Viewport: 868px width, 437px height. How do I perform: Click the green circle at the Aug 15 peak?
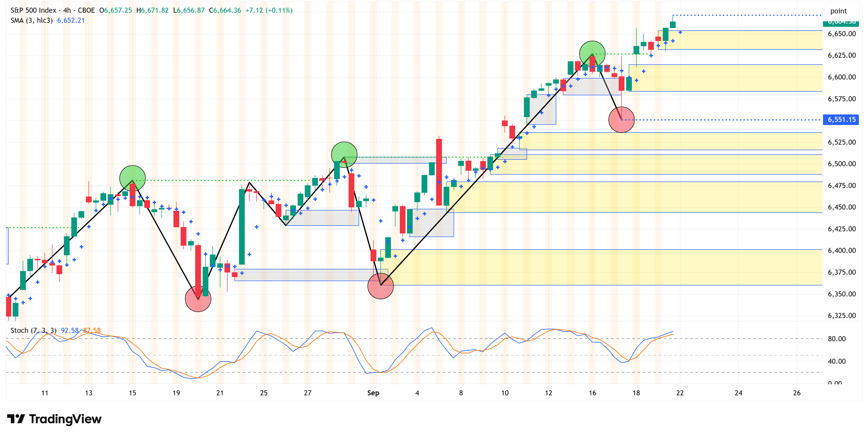point(132,178)
